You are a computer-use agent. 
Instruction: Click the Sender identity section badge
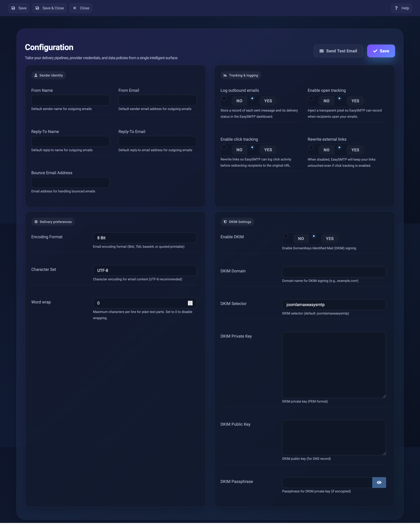pos(49,75)
